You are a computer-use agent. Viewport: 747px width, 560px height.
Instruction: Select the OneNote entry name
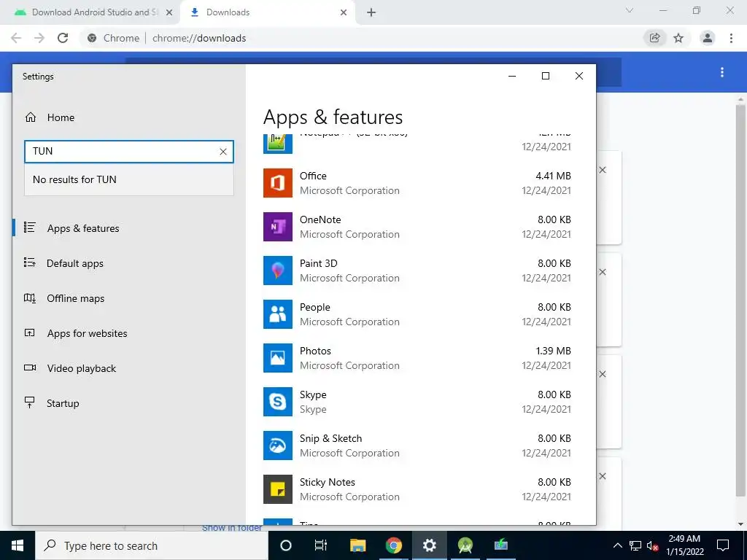320,219
